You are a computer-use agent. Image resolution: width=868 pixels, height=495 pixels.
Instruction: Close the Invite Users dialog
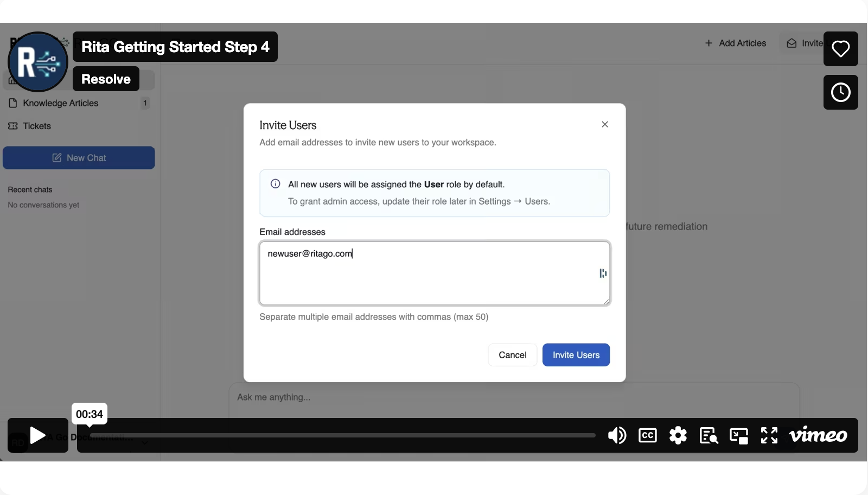[605, 124]
